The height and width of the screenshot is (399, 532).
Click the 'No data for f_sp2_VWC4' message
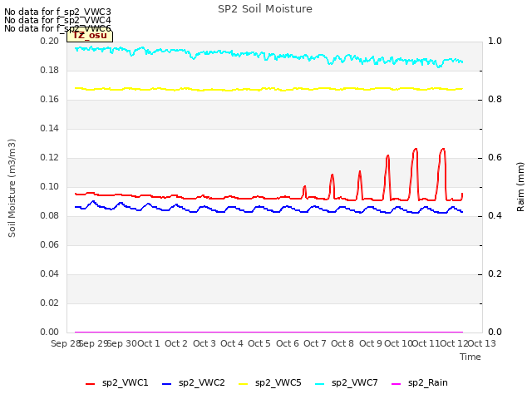[57, 20]
